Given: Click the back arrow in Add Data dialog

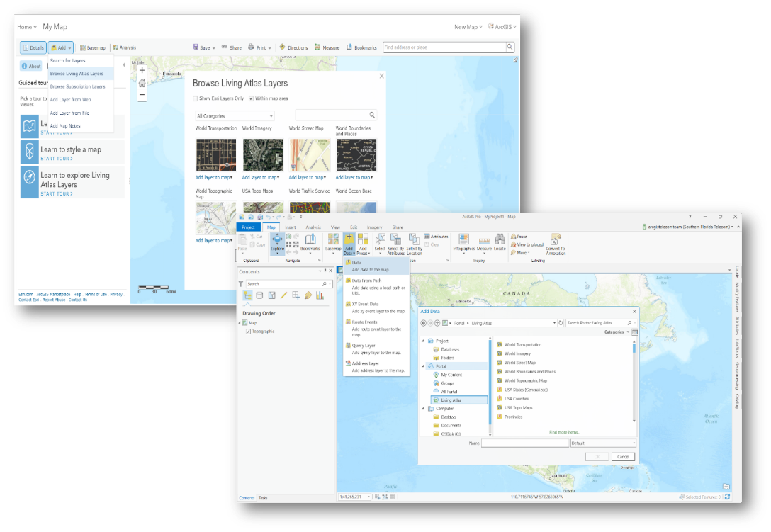Looking at the screenshot, I should (423, 323).
